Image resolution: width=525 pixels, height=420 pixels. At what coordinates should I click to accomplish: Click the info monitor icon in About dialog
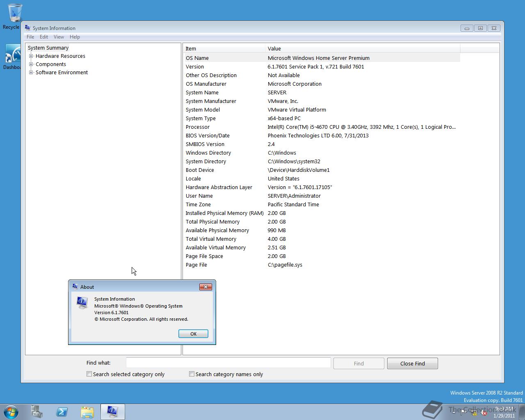click(82, 303)
